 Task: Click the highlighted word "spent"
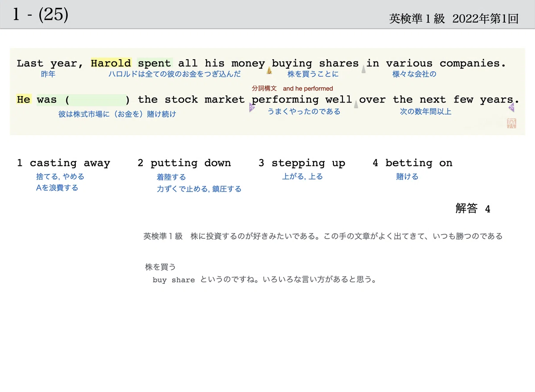tap(154, 63)
